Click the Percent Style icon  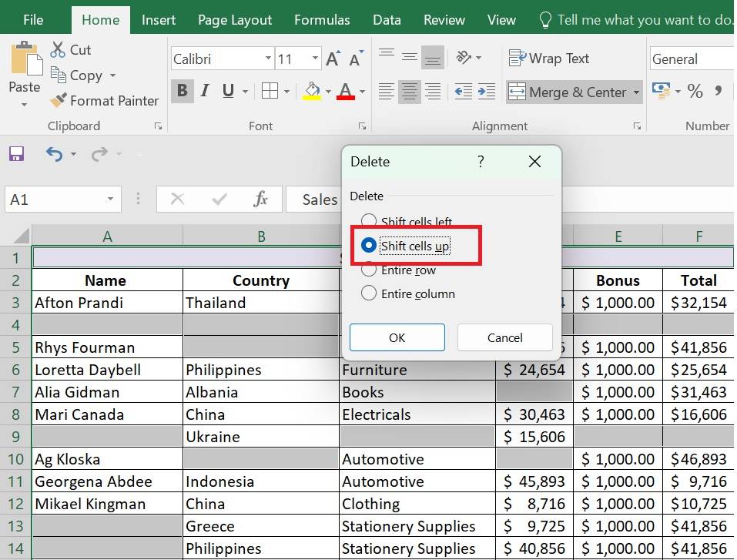pos(695,92)
